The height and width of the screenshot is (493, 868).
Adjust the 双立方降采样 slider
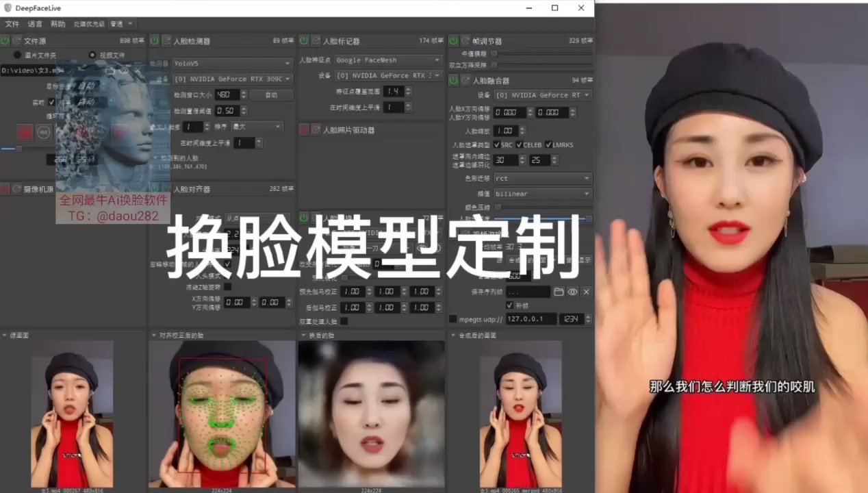541,65
